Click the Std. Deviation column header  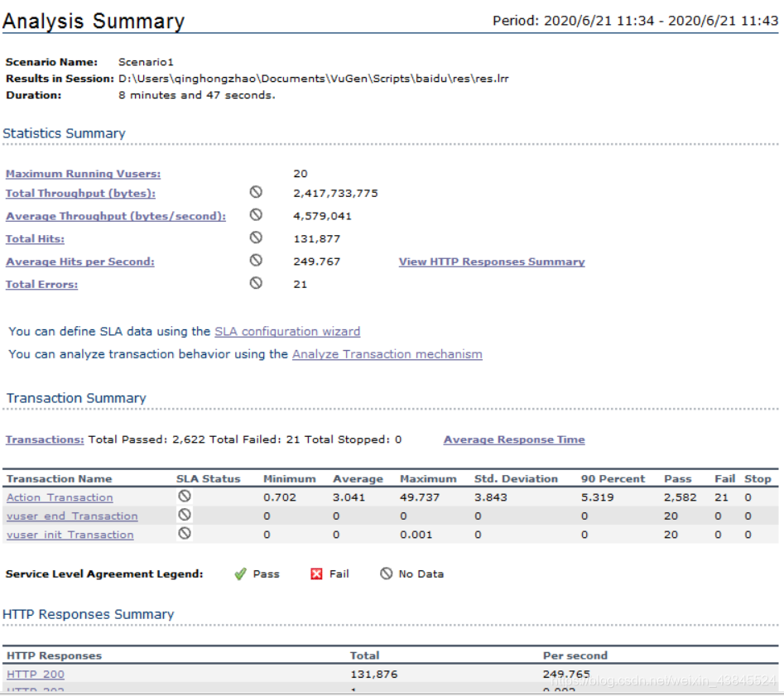516,479
